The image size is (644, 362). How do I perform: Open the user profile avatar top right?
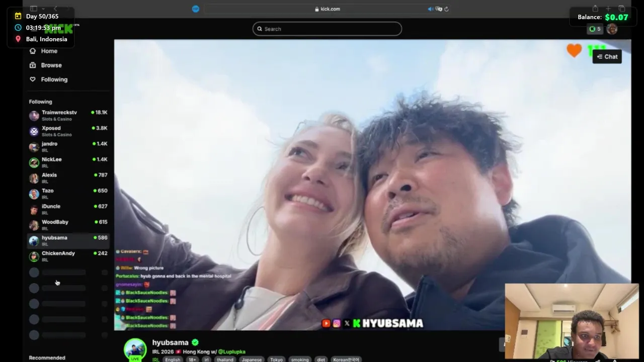pyautogui.click(x=612, y=29)
